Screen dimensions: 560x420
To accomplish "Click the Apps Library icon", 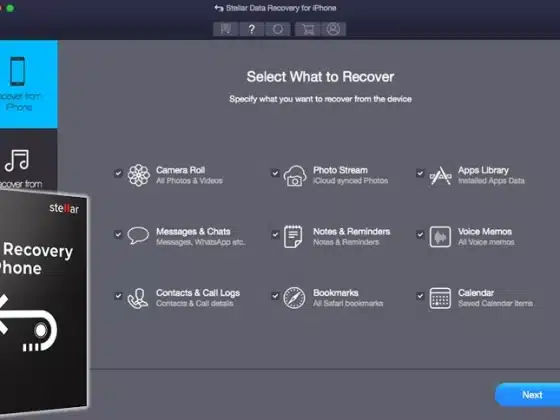I will pyautogui.click(x=440, y=175).
